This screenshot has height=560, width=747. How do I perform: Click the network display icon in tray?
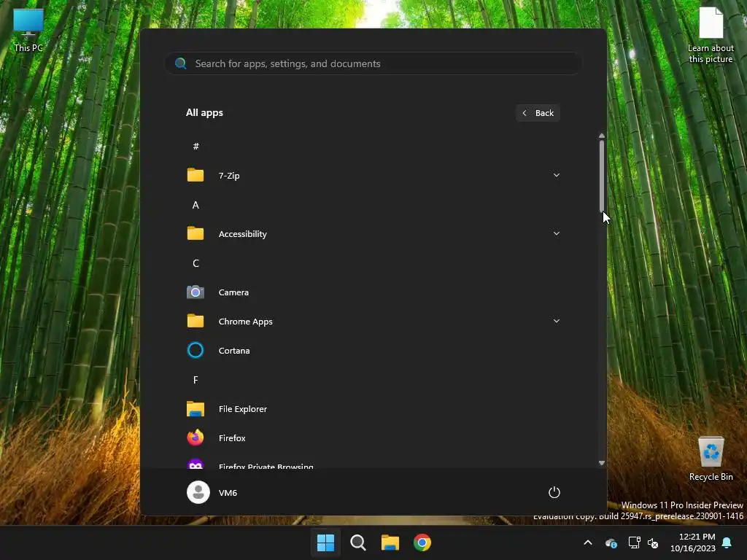tap(634, 542)
